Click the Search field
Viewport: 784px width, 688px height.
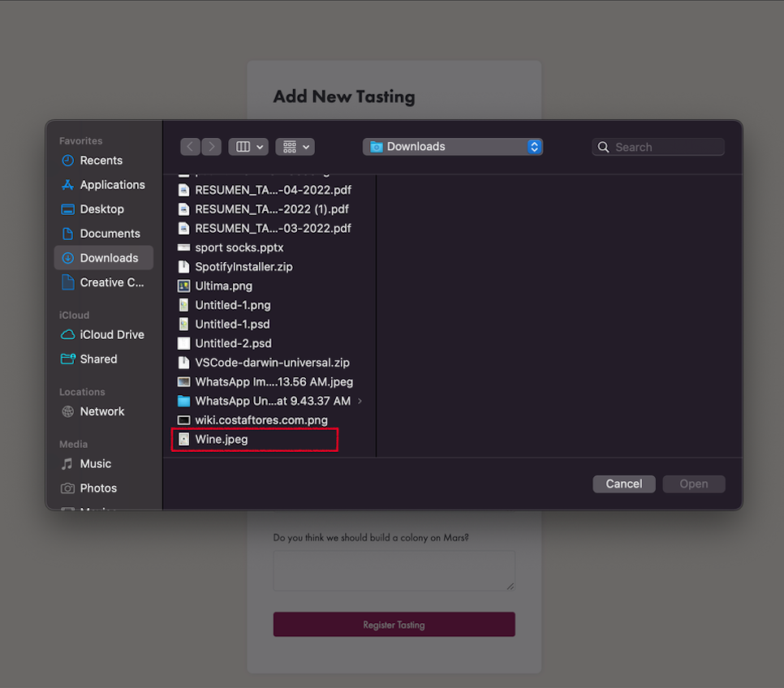coord(658,147)
